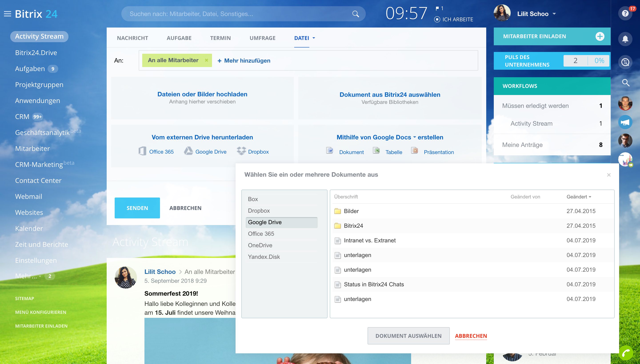Screen dimensions: 640x364
Task: Click the Dropbox icon under external drive
Action: [x=241, y=151]
